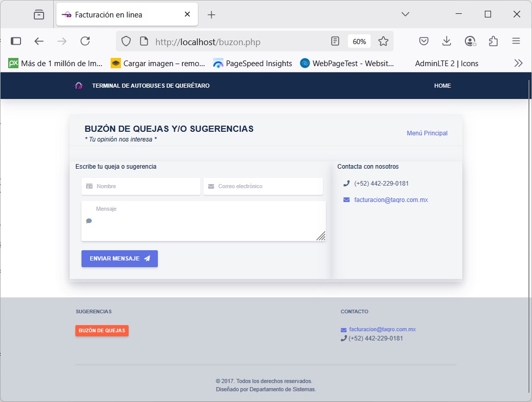Screen dimensions: 532x402
Task: Go back using the back arrow
Action: point(39,42)
